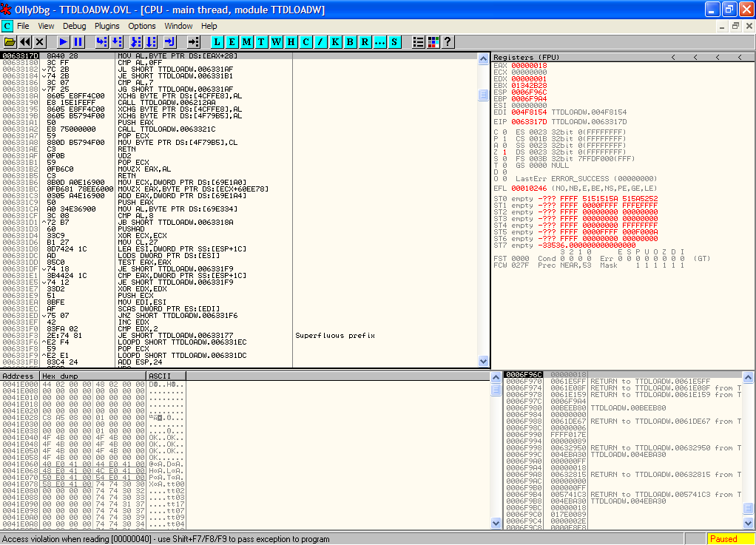The width and height of the screenshot is (756, 545).
Task: Open the Help menu
Action: 209,26
